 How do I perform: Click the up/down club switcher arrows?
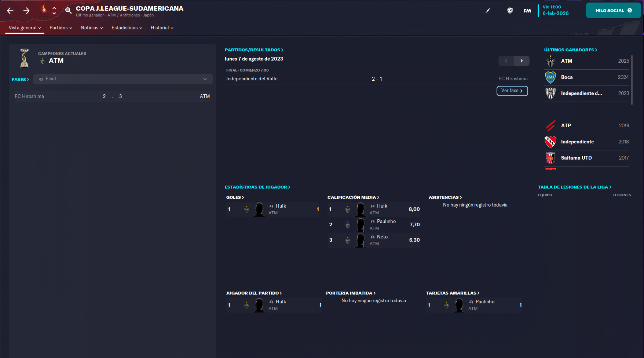point(54,10)
